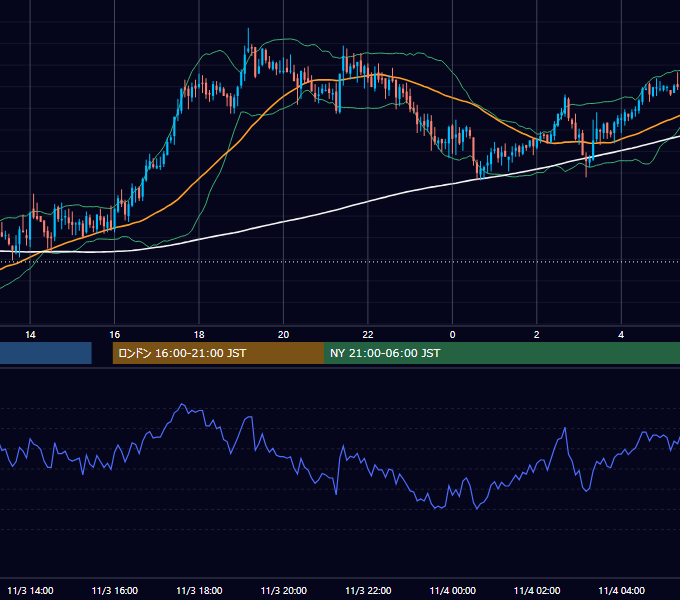This screenshot has height=600, width=680.
Task: Click the NY 21:00-06:00 JST session bar
Action: (502, 353)
